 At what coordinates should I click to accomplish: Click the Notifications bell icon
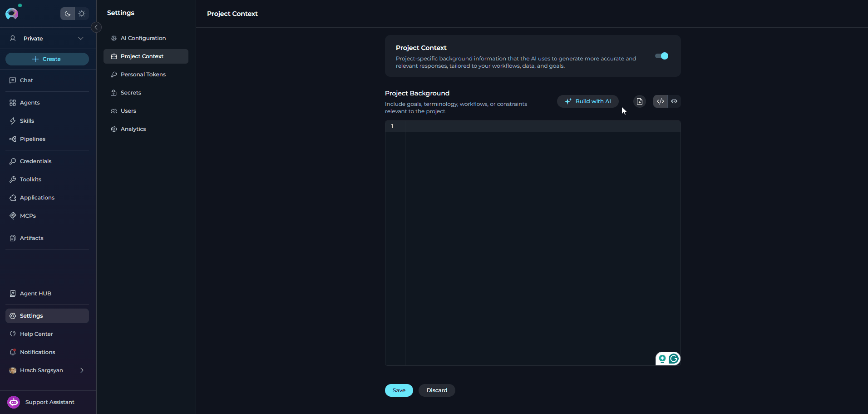(x=13, y=352)
